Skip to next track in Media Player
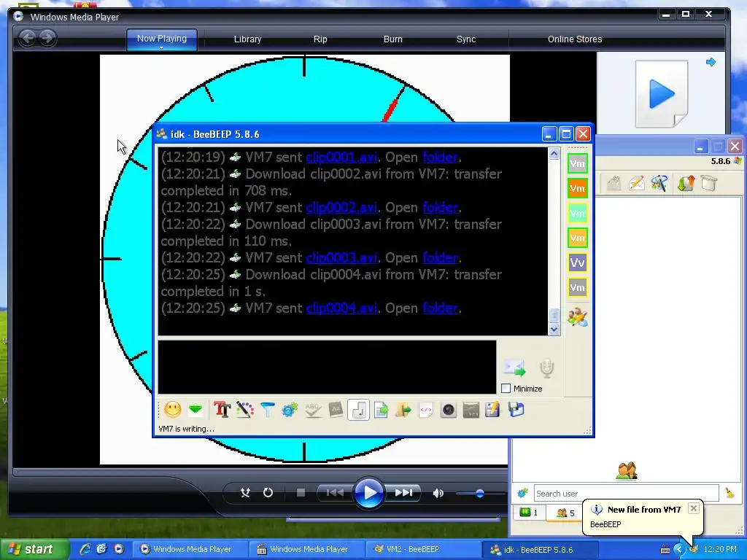 tap(403, 492)
